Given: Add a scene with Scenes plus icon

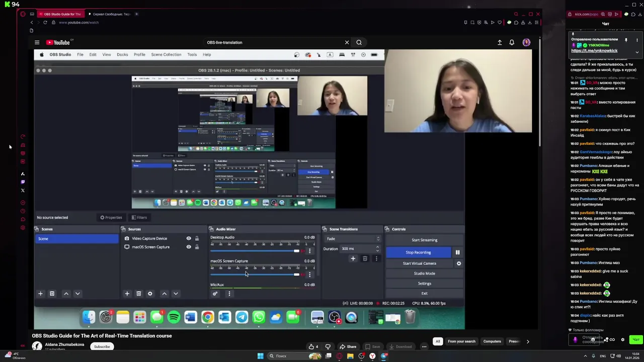Looking at the screenshot, I should point(40,294).
